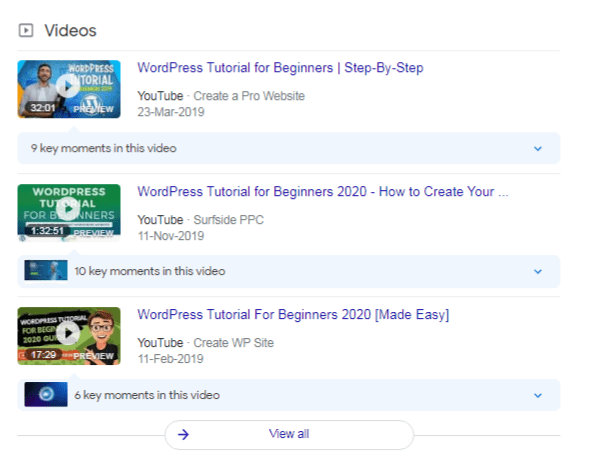Click the '6 key moments in this video' text
Screen dimensions: 600x465
tap(147, 395)
